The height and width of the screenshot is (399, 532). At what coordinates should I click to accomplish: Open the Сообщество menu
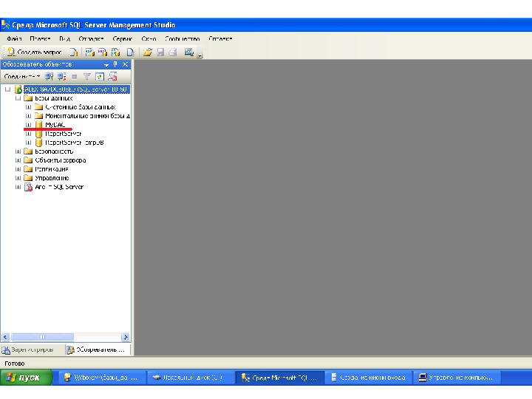click(x=183, y=38)
